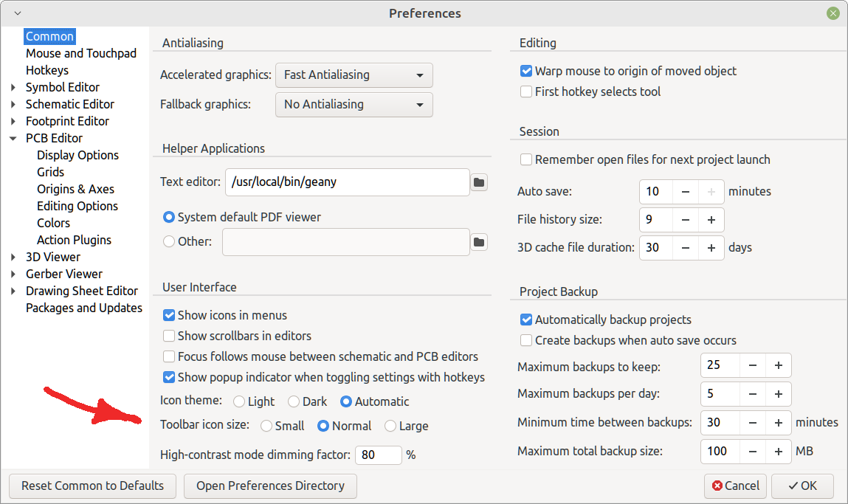Decrease minimum time between backups
The width and height of the screenshot is (848, 504).
752,423
